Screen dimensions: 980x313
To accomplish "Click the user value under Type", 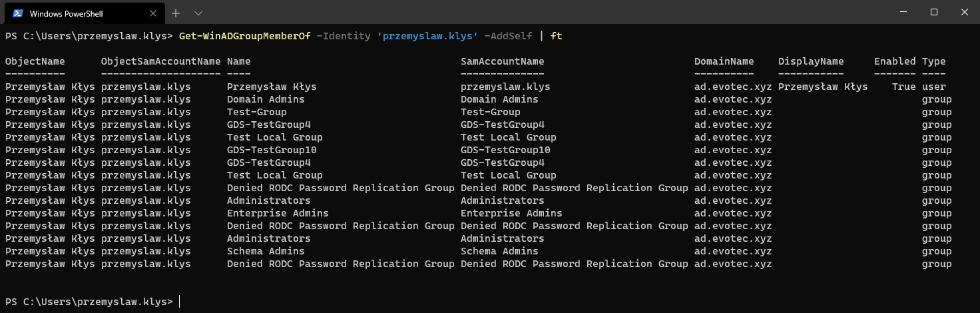I will [x=933, y=87].
